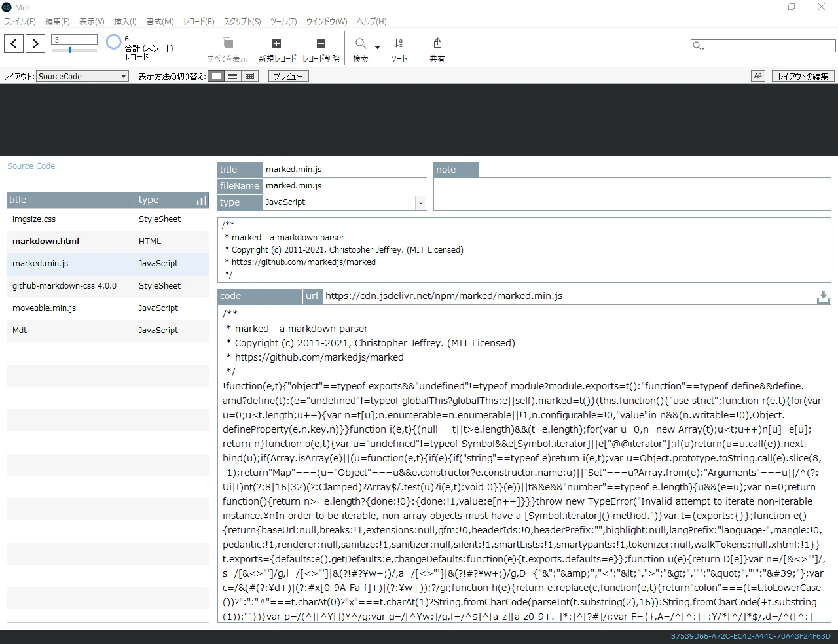Click the fileName field
The height and width of the screenshot is (644, 838).
(345, 186)
